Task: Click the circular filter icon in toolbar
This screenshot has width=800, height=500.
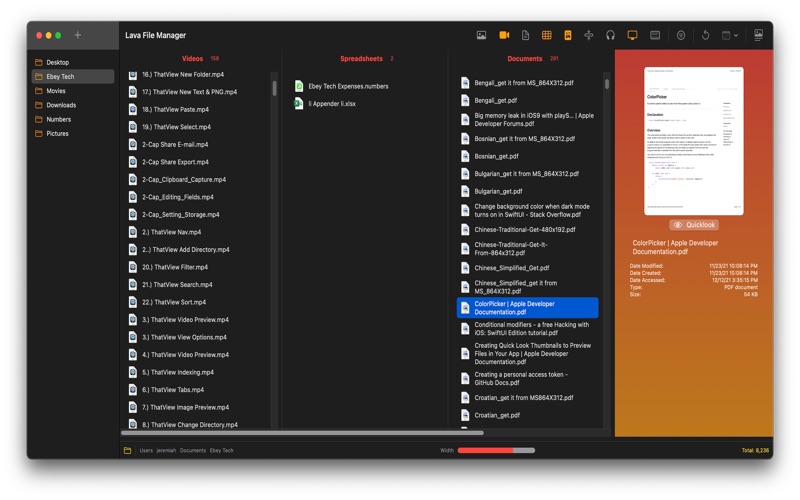Action: pos(681,35)
